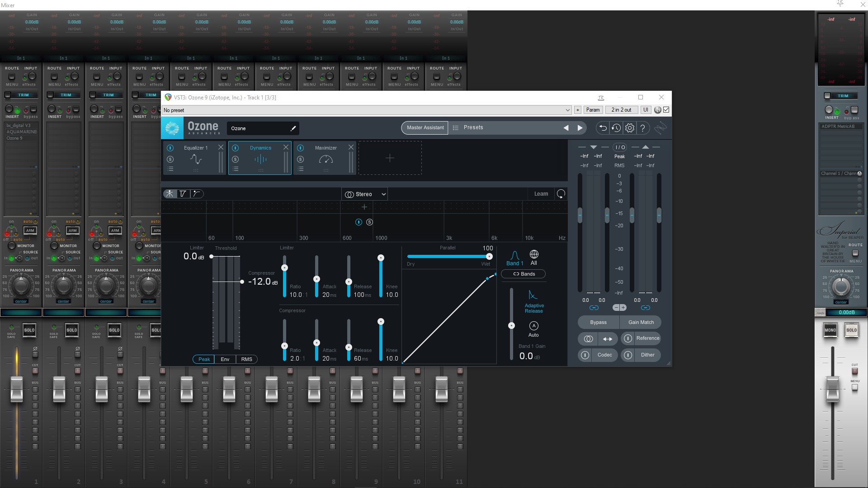Toggle MONO on the master channel
This screenshot has width=868, height=488.
830,330
